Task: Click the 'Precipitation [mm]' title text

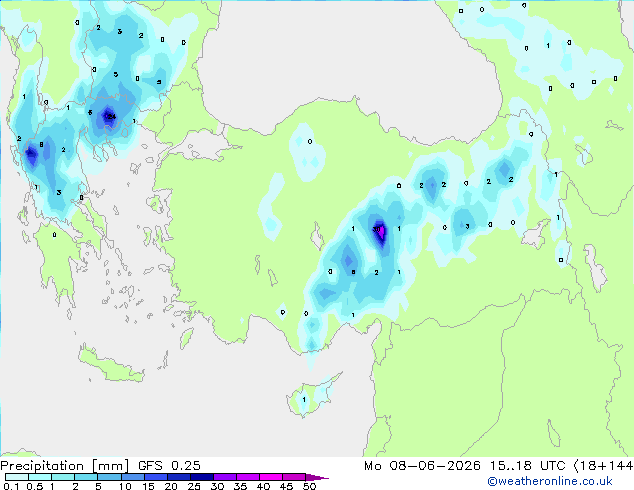Action: tap(65, 466)
